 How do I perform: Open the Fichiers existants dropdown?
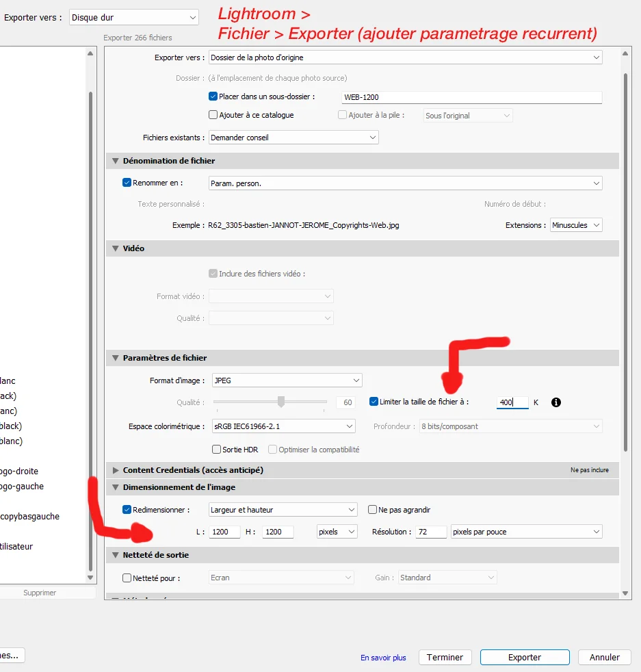tap(293, 138)
